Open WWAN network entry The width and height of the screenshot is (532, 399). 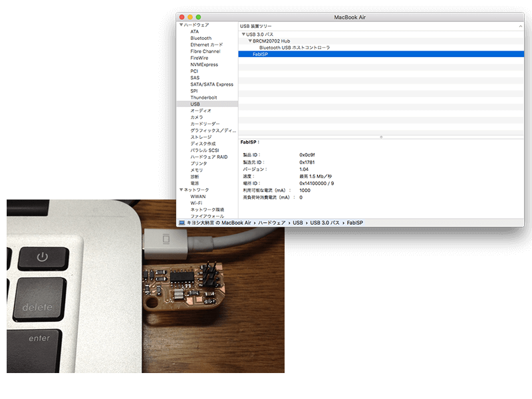tap(198, 196)
